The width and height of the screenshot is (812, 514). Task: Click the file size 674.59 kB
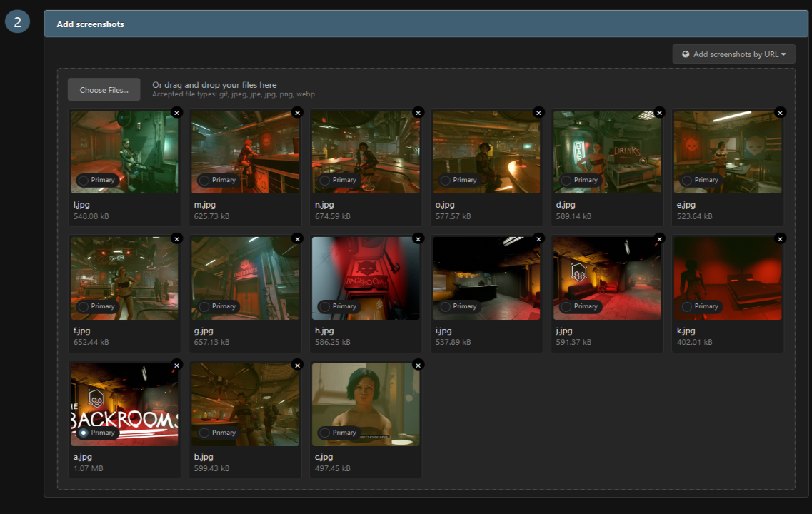(333, 216)
